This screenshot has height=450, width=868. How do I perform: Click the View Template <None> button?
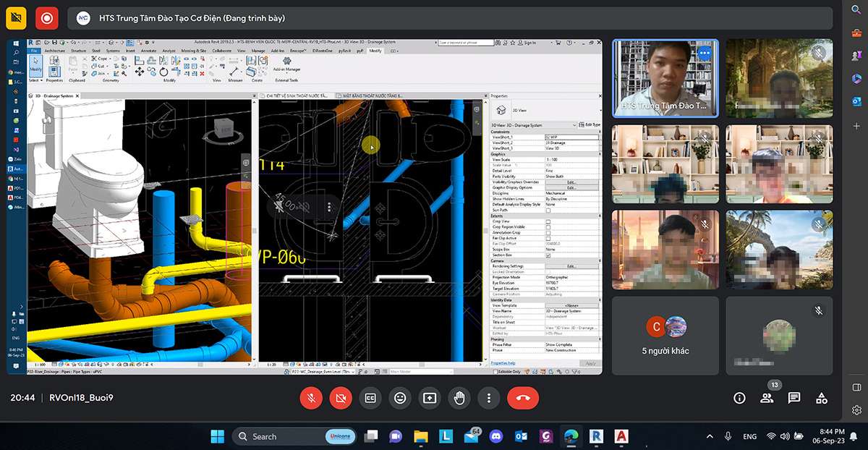[x=571, y=305]
